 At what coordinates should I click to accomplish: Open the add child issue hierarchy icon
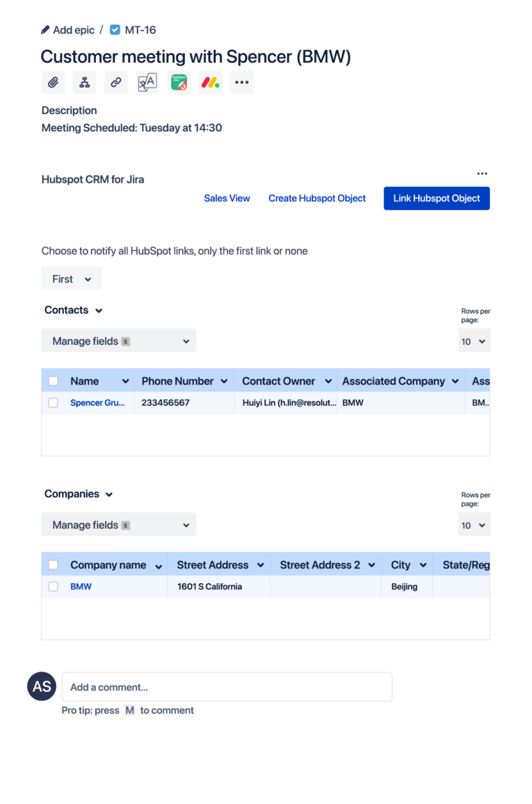pyautogui.click(x=85, y=82)
